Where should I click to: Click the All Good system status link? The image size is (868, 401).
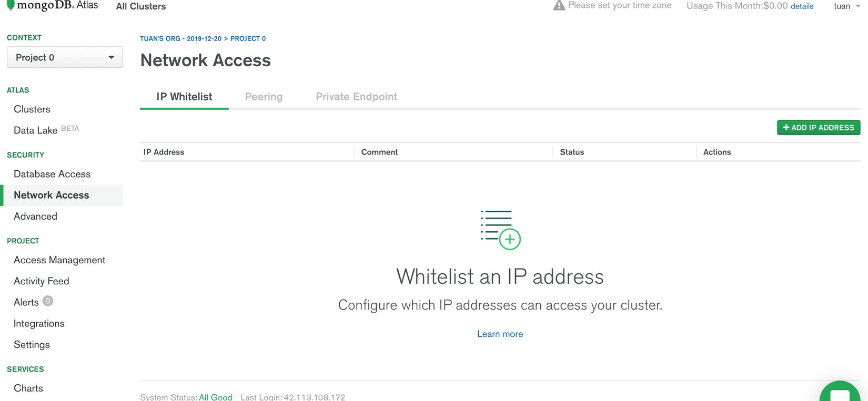[216, 397]
